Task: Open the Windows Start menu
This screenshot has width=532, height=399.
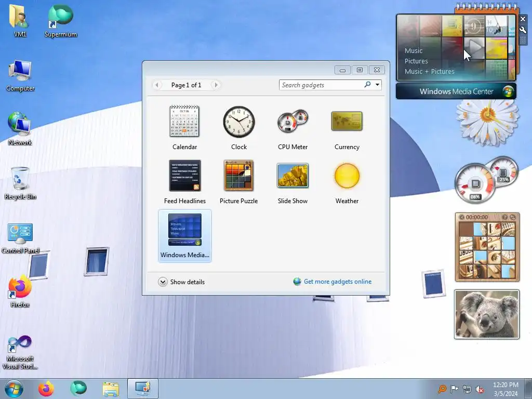Action: click(14, 389)
